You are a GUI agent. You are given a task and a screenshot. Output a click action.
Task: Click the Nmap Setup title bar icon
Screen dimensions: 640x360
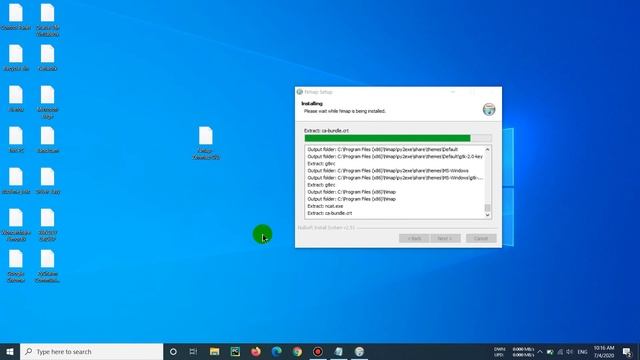(x=300, y=92)
